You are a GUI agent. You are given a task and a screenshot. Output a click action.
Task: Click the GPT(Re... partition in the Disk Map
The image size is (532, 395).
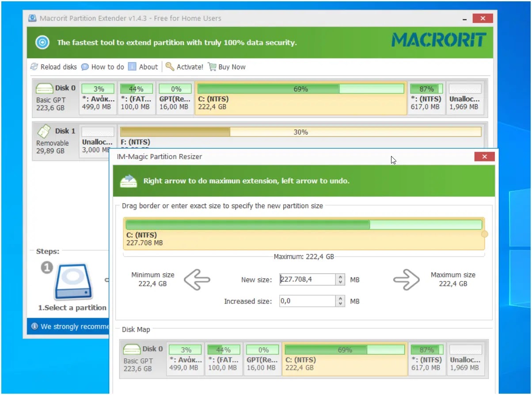pos(262,358)
